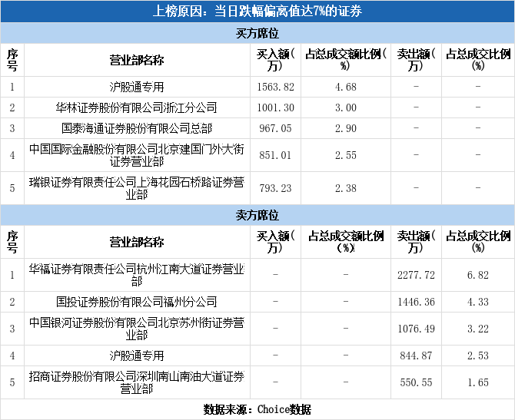Select percentage 2.53

pos(478,356)
